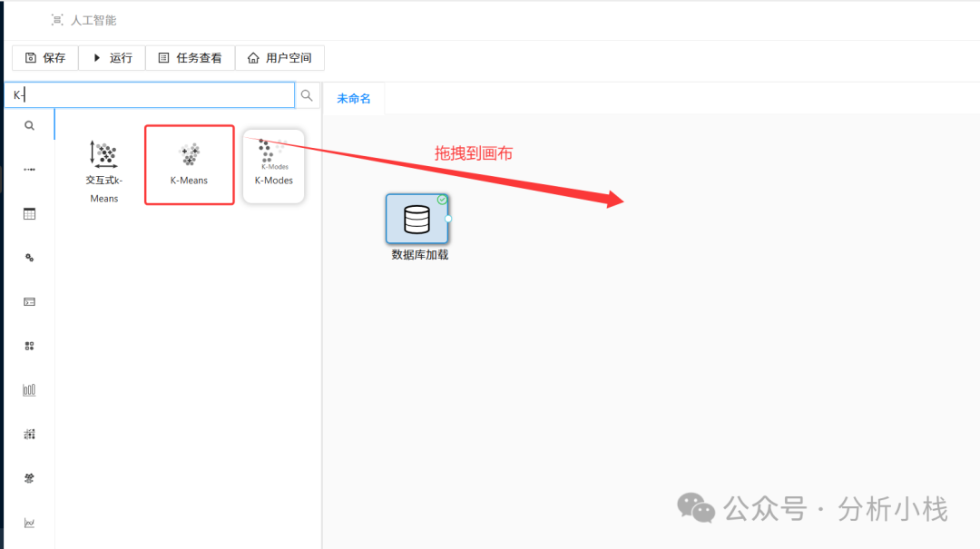Click the green check status on 数据库加载
The width and height of the screenshot is (980, 549).
[442, 200]
